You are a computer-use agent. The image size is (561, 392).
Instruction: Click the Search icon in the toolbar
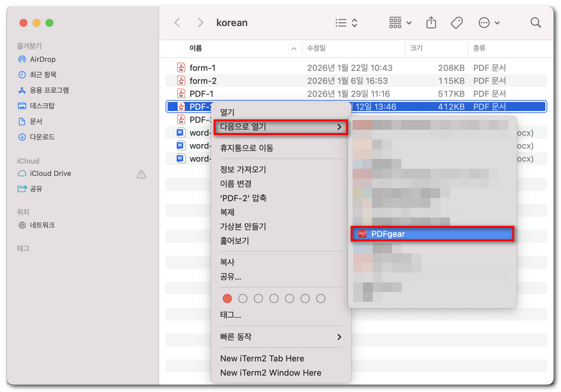536,22
